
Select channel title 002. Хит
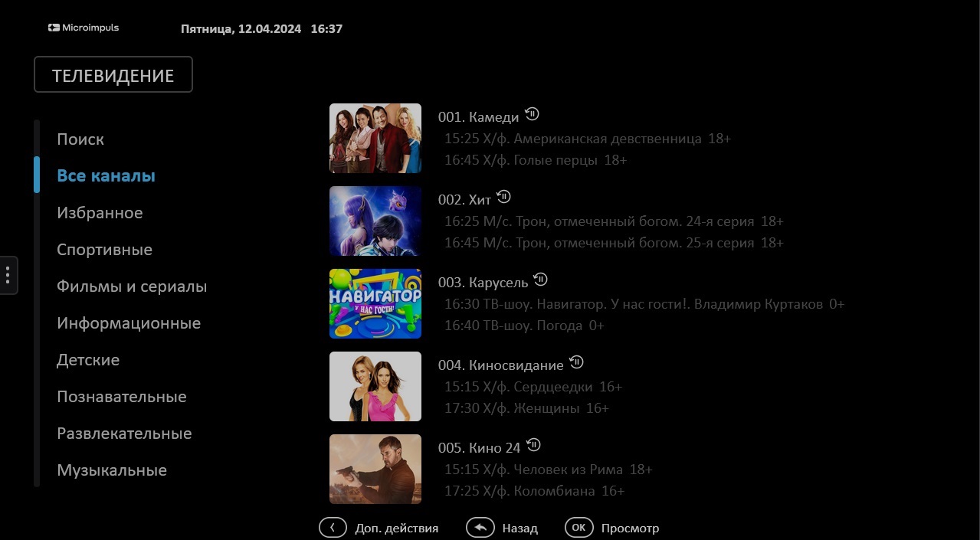coord(464,200)
